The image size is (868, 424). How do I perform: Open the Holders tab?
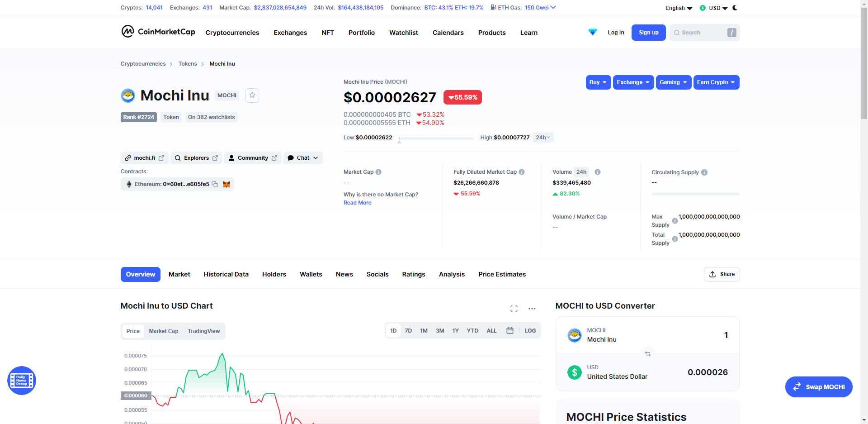pos(274,274)
